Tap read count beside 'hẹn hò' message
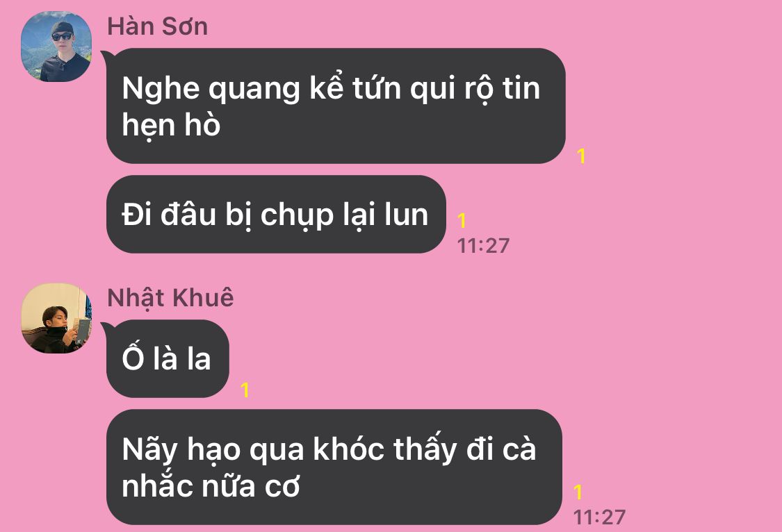The image size is (782, 532). 581,156
